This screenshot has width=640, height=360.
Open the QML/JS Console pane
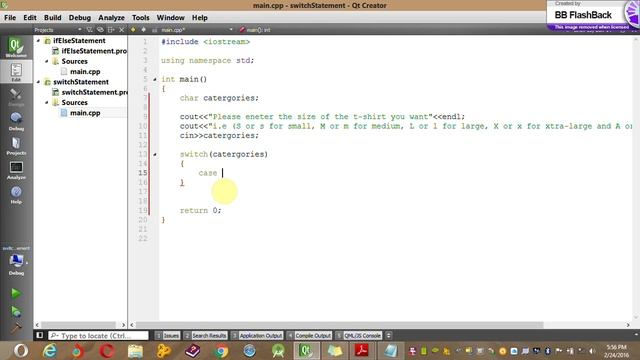click(358, 336)
